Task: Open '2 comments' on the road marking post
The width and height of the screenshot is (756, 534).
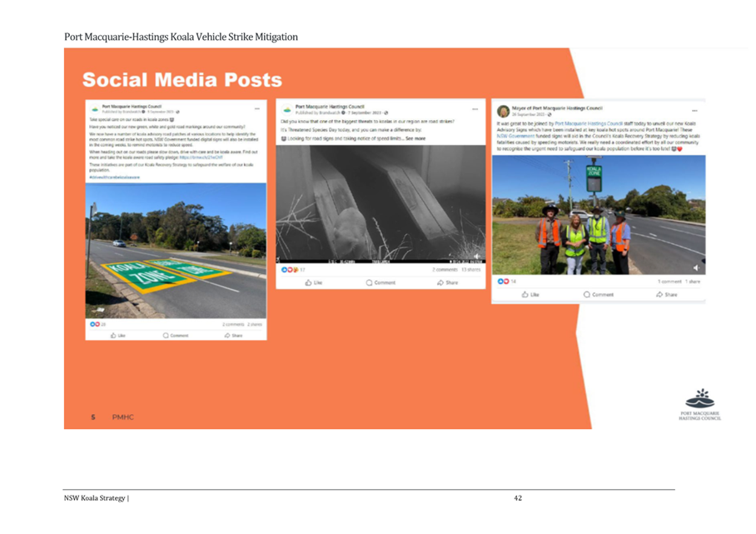Action: pyautogui.click(x=233, y=324)
